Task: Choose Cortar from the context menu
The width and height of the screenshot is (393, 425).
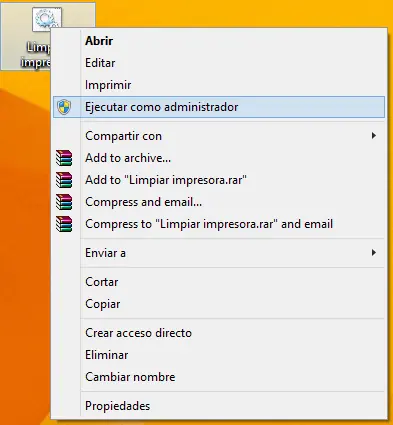Action: 219,282
